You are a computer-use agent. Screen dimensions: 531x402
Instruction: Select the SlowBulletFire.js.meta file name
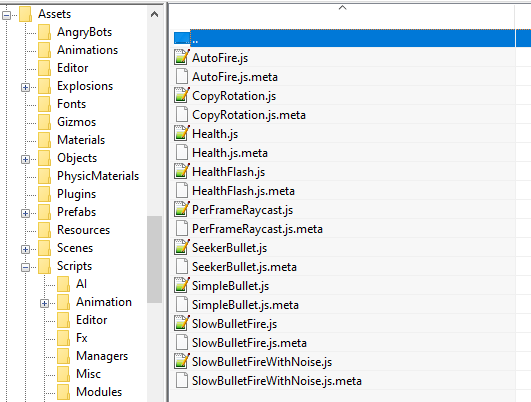click(249, 343)
